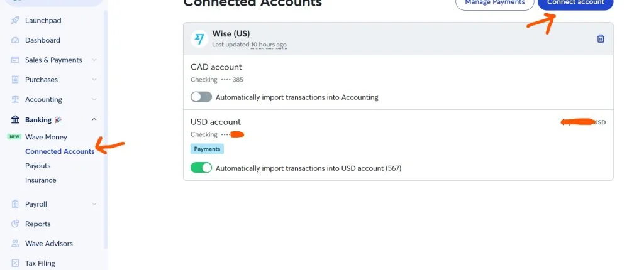Collapse the Banking section chevron
The width and height of the screenshot is (644, 270).
click(x=94, y=119)
